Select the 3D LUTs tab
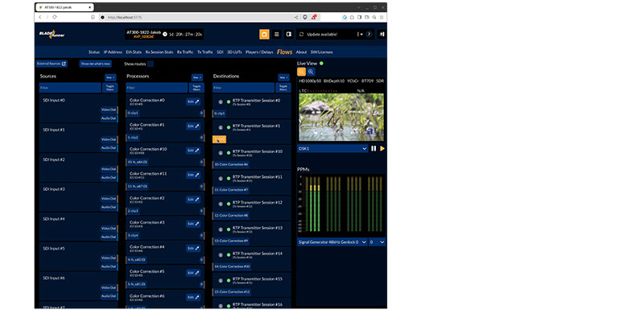Image resolution: width=644 pixels, height=310 pixels. (234, 52)
